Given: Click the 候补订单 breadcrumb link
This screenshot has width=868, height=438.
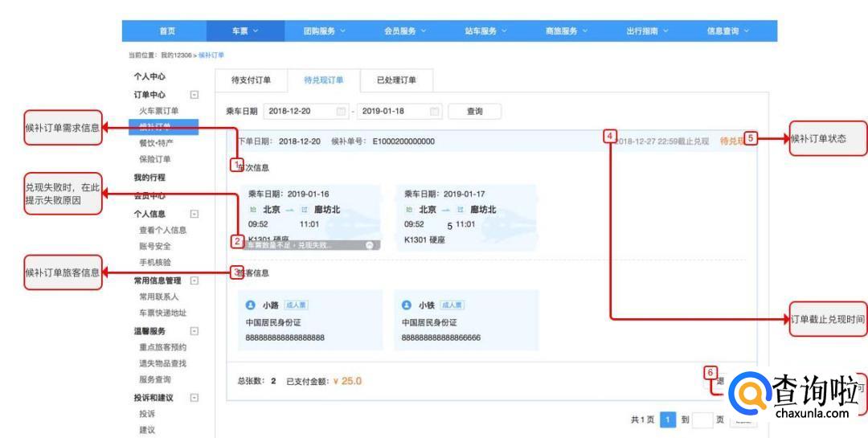Looking at the screenshot, I should coord(211,55).
